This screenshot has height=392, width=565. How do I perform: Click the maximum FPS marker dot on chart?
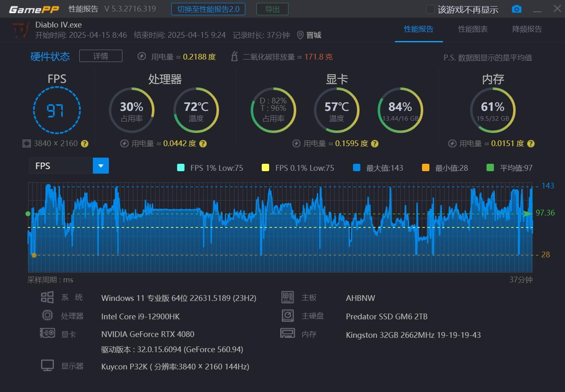[x=48, y=187]
